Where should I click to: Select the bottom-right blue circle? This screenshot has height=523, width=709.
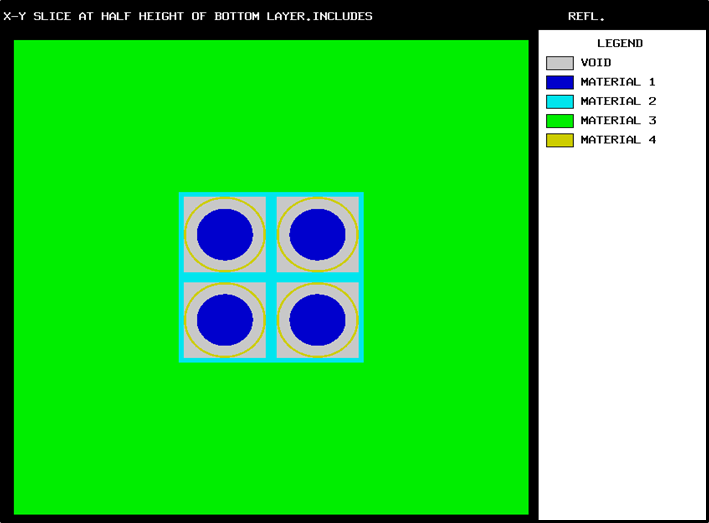coord(318,321)
